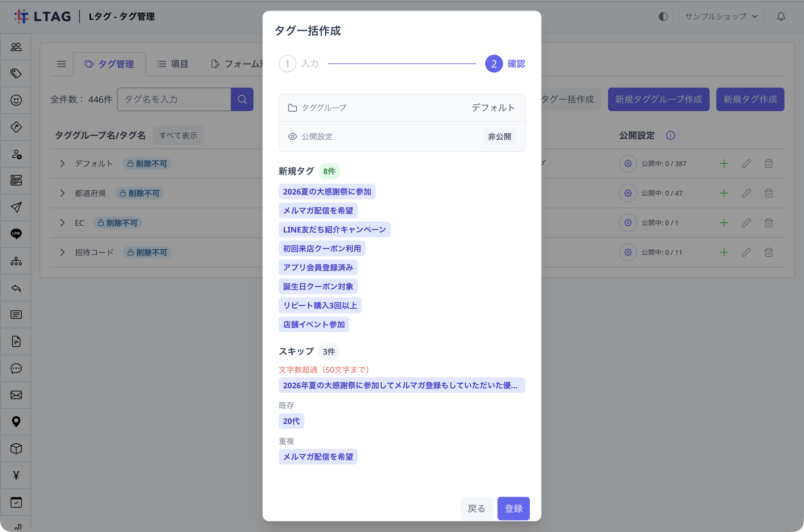Click the 公開設定 info icon
This screenshot has height=532, width=804.
point(670,135)
